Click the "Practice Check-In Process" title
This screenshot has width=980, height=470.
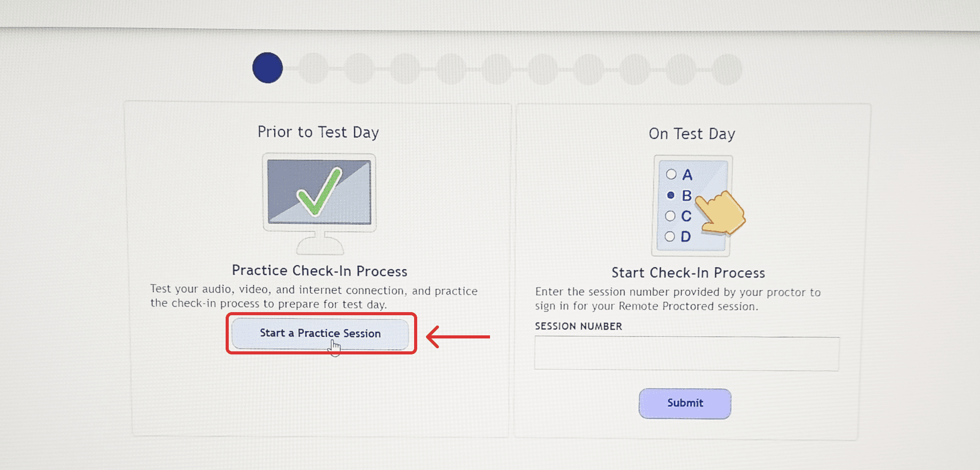[320, 271]
